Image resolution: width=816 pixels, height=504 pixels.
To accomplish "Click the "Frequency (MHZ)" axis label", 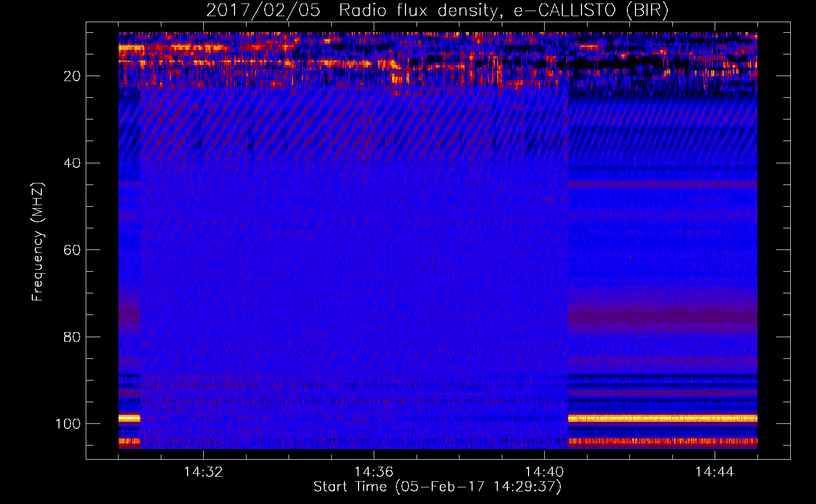I will 38,242.
